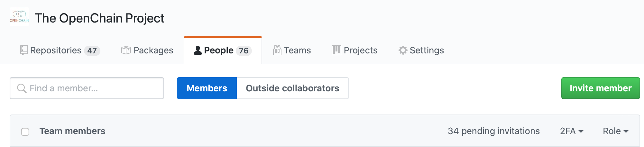This screenshot has width=644, height=147.
Task: Open the Teams tab
Action: (x=292, y=50)
